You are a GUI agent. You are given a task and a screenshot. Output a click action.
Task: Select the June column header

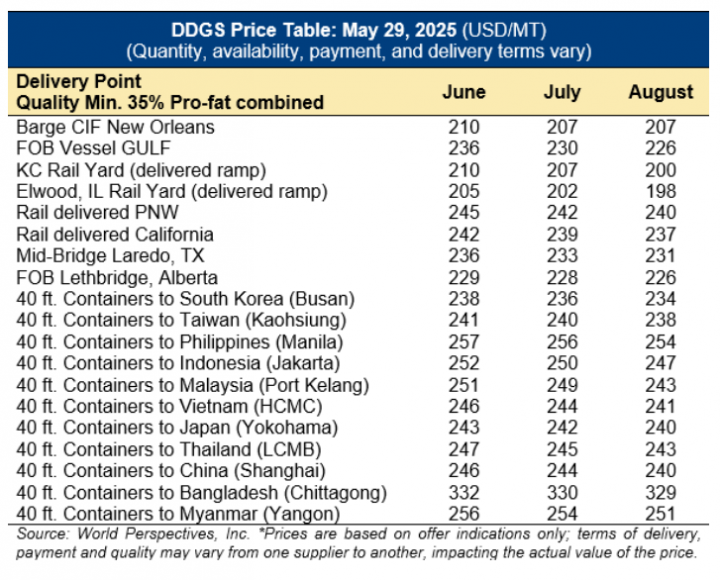click(x=464, y=92)
